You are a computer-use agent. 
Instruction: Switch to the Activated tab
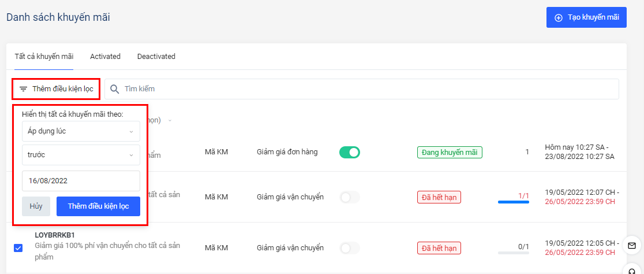105,57
